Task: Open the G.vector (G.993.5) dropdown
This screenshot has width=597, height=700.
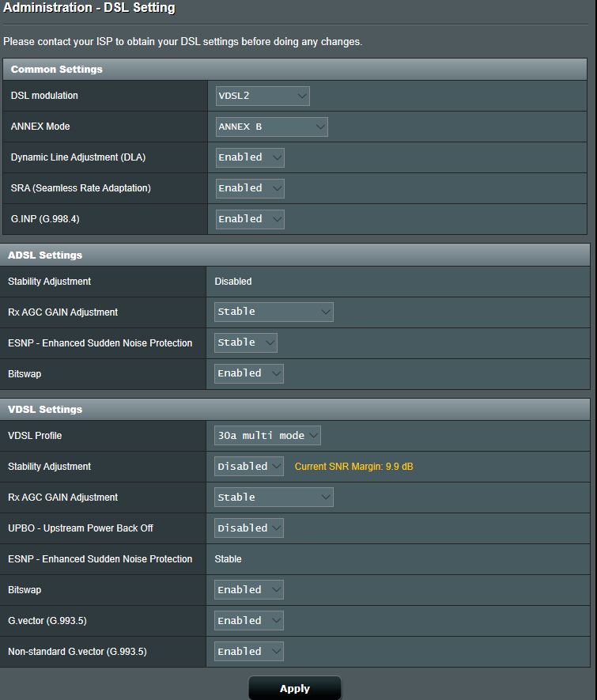Action: tap(249, 621)
